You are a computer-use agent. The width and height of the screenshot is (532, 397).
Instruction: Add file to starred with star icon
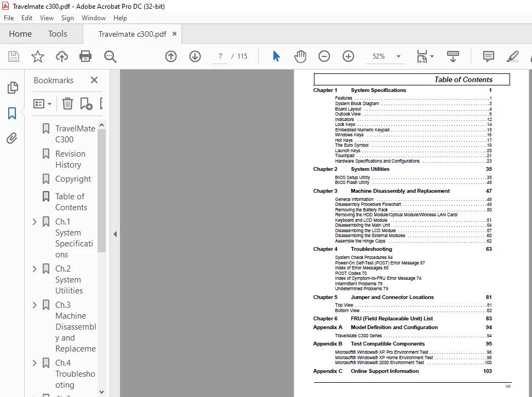(x=38, y=56)
